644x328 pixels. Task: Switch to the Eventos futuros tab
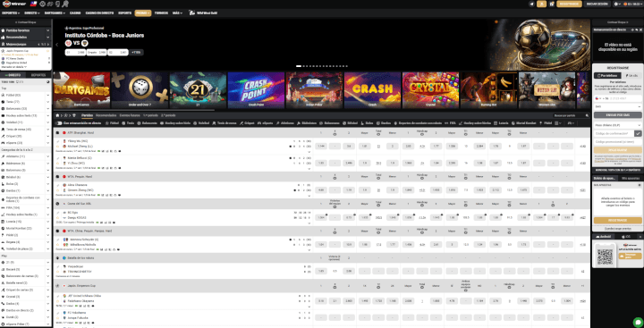[130, 116]
